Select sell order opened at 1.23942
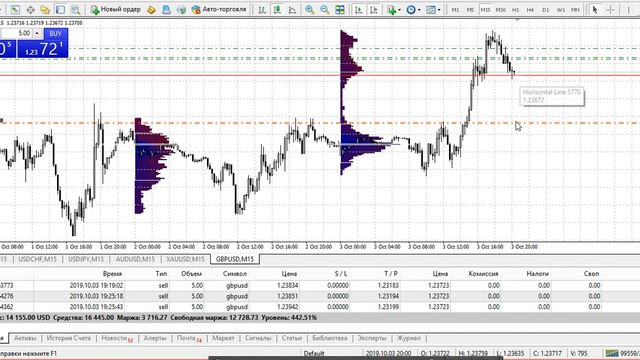The image size is (640, 360). click(x=300, y=307)
